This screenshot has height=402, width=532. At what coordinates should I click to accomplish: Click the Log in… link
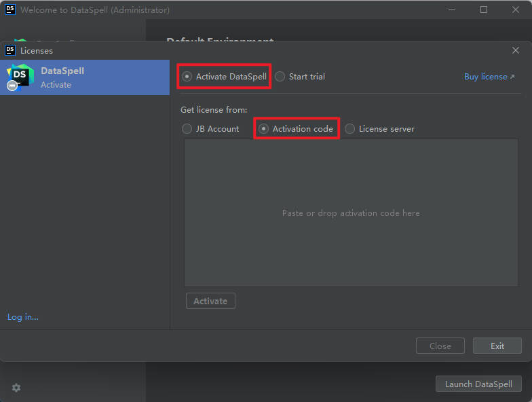23,317
